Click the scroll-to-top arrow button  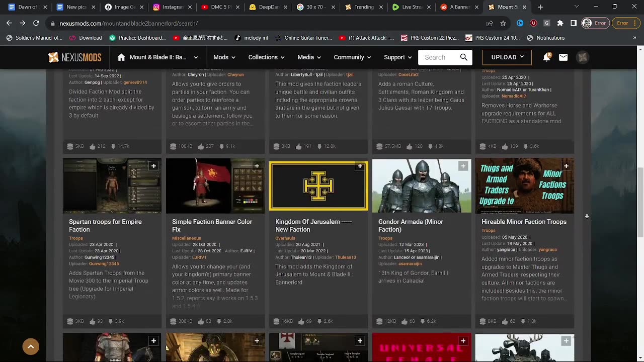pos(31,346)
